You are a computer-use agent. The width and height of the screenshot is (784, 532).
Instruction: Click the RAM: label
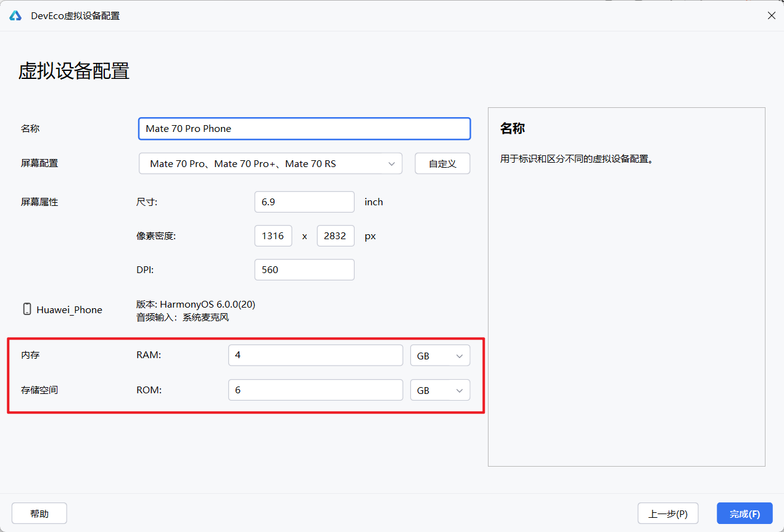point(149,356)
